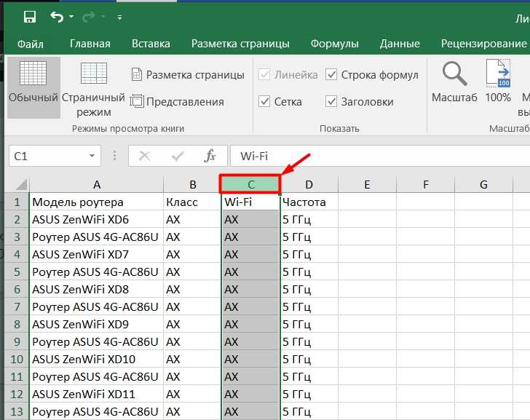
Task: Select column G header
Action: (x=483, y=184)
